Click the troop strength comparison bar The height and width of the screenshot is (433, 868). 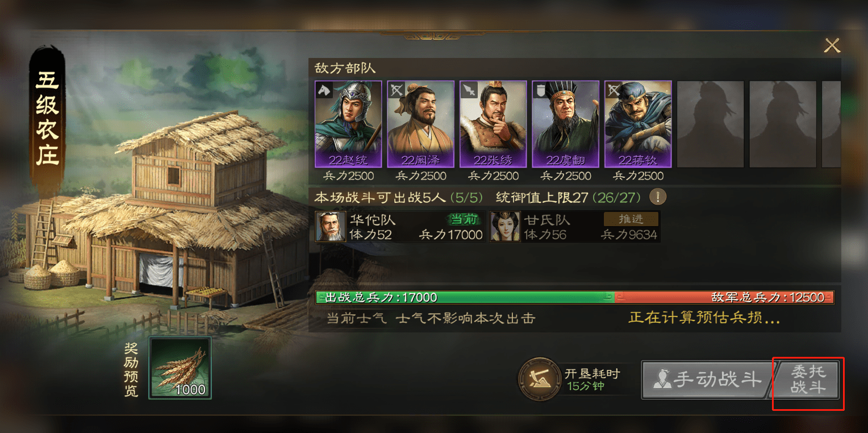coord(575,297)
